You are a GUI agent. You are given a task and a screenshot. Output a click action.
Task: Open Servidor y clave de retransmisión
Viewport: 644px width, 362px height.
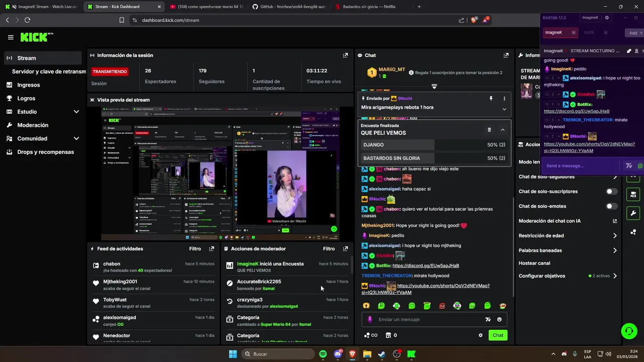coord(49,71)
